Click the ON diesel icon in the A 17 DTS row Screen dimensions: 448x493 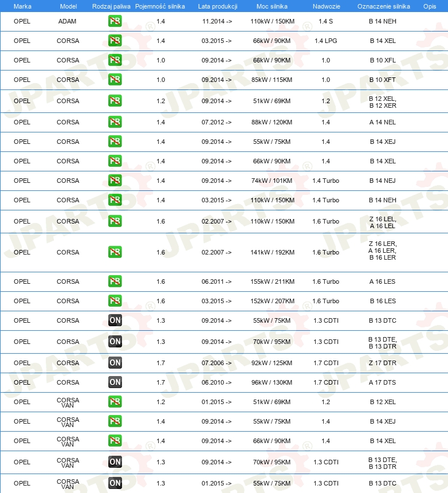115,382
